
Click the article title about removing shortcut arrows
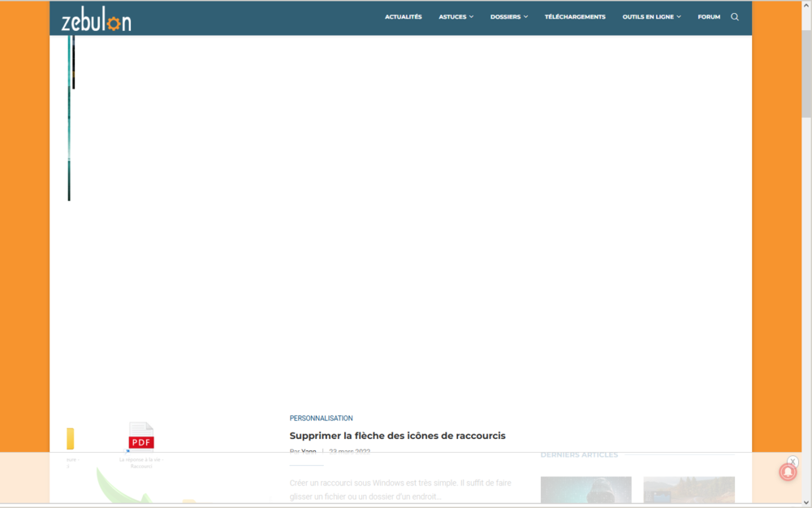[x=398, y=436]
